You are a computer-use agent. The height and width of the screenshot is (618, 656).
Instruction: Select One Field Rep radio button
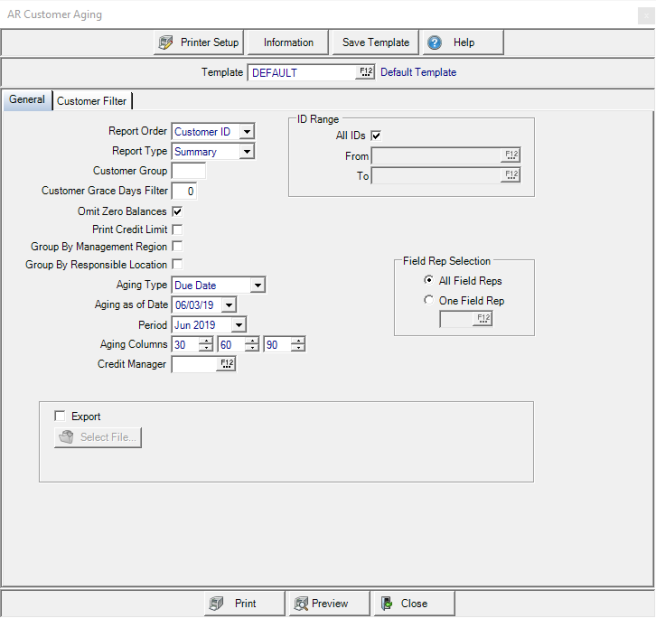coord(429,300)
